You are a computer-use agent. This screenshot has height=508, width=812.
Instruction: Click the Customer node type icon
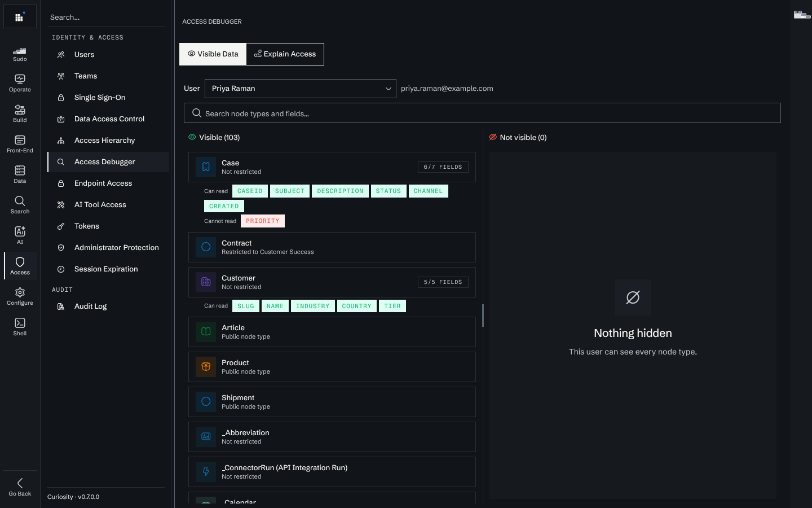[206, 282]
